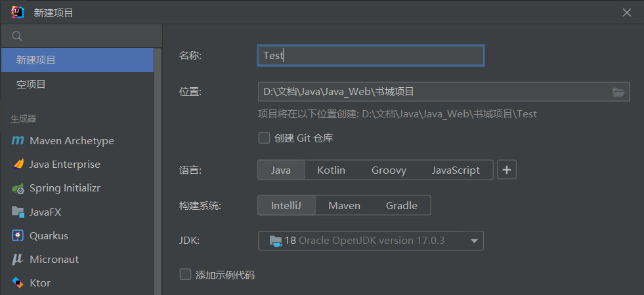Pick Groovy as project language
644x295 pixels.
pos(389,170)
